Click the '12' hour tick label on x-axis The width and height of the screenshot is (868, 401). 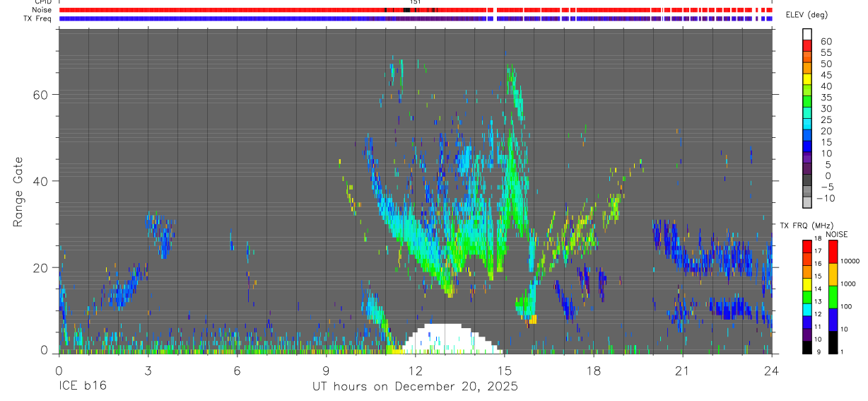(x=415, y=370)
